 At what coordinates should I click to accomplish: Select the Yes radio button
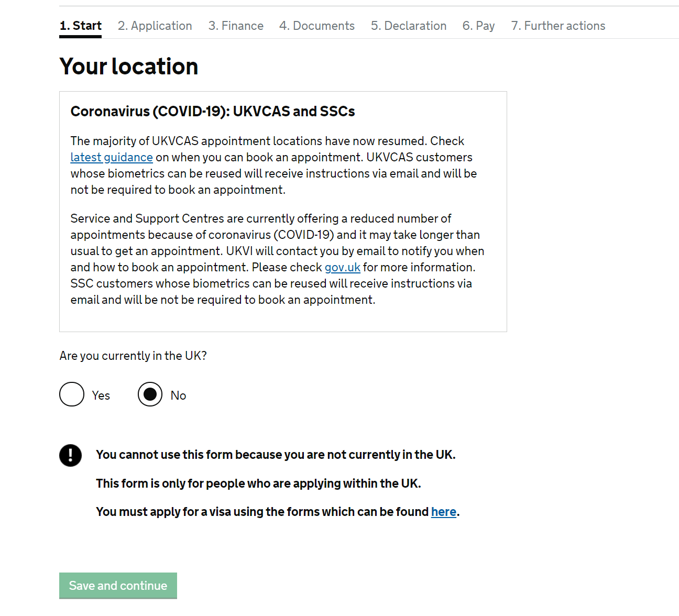pyautogui.click(x=72, y=394)
